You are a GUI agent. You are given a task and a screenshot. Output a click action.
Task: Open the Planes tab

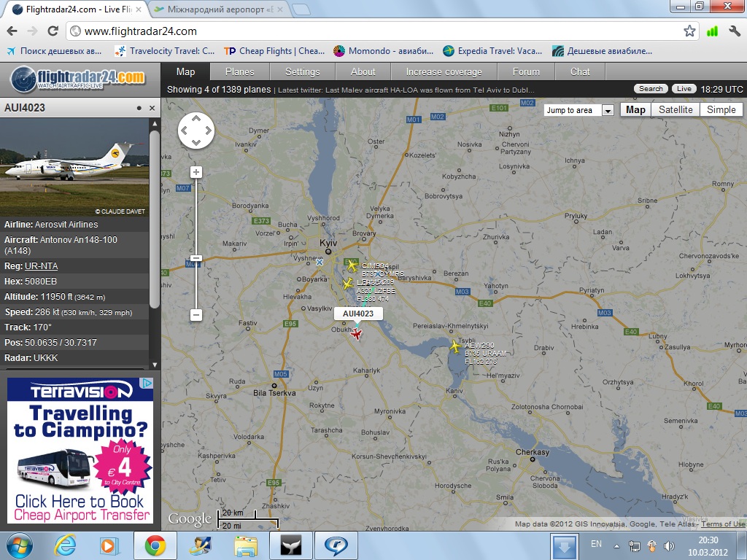[x=239, y=71]
